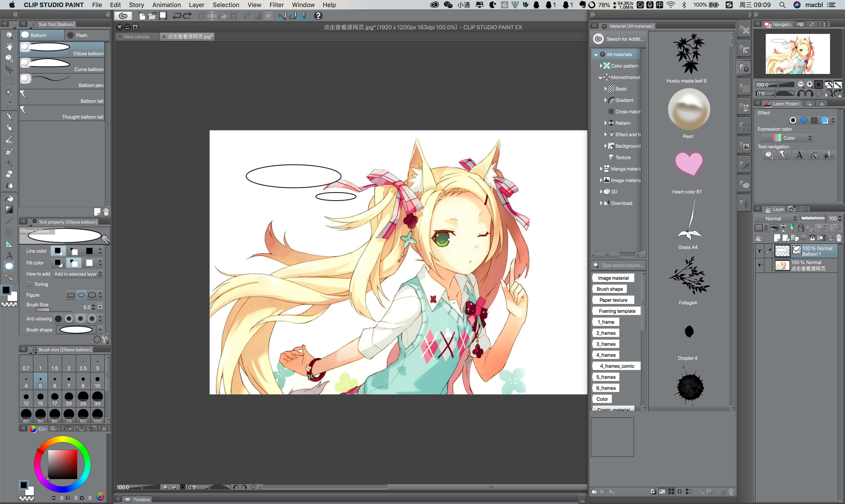Screen dimensions: 845x504
Task: Expand Color pattern folder
Action: click(601, 66)
